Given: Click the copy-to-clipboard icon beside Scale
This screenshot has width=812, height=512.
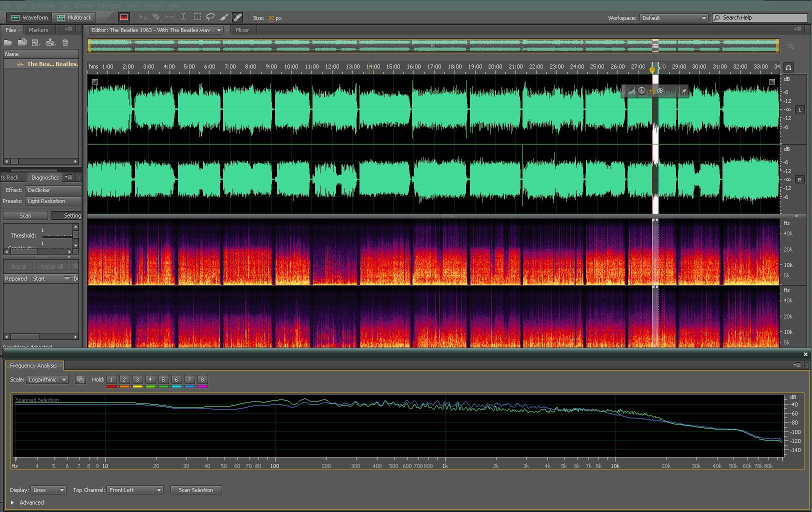Looking at the screenshot, I should coord(80,379).
